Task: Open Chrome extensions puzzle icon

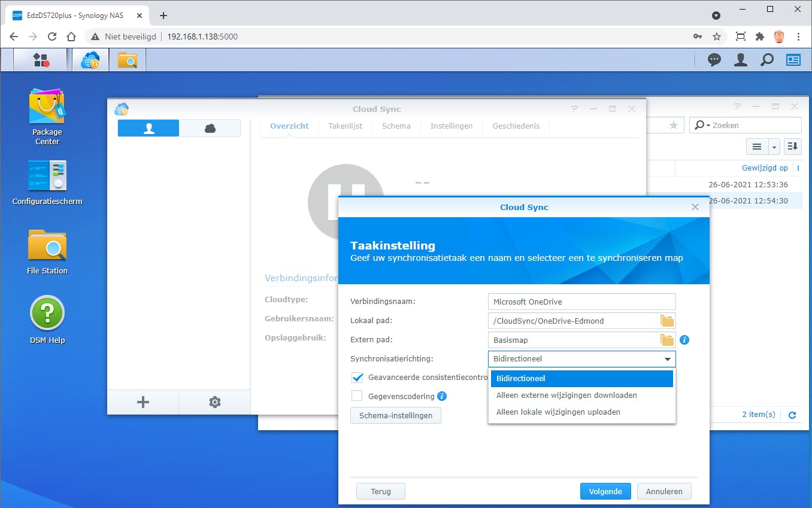Action: (x=760, y=36)
